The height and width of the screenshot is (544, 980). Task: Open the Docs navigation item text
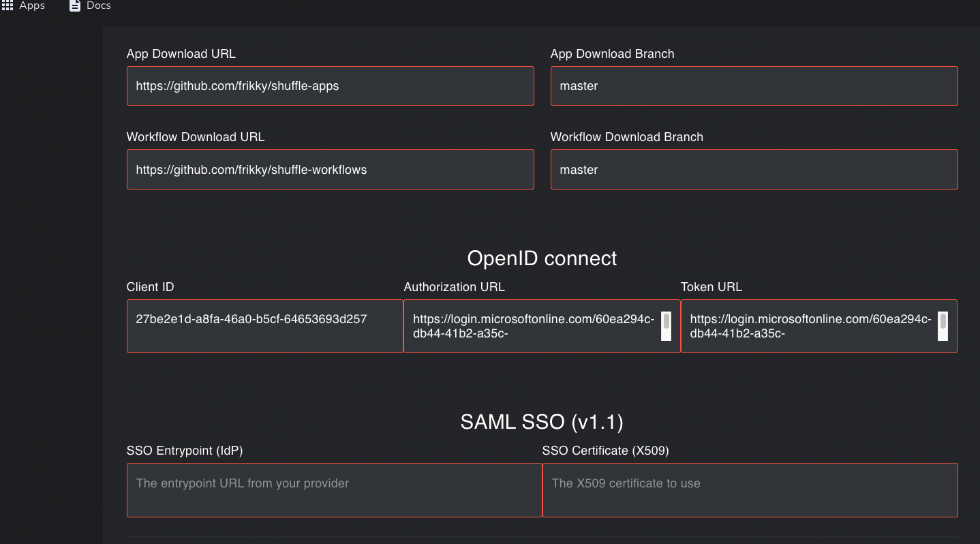point(99,5)
